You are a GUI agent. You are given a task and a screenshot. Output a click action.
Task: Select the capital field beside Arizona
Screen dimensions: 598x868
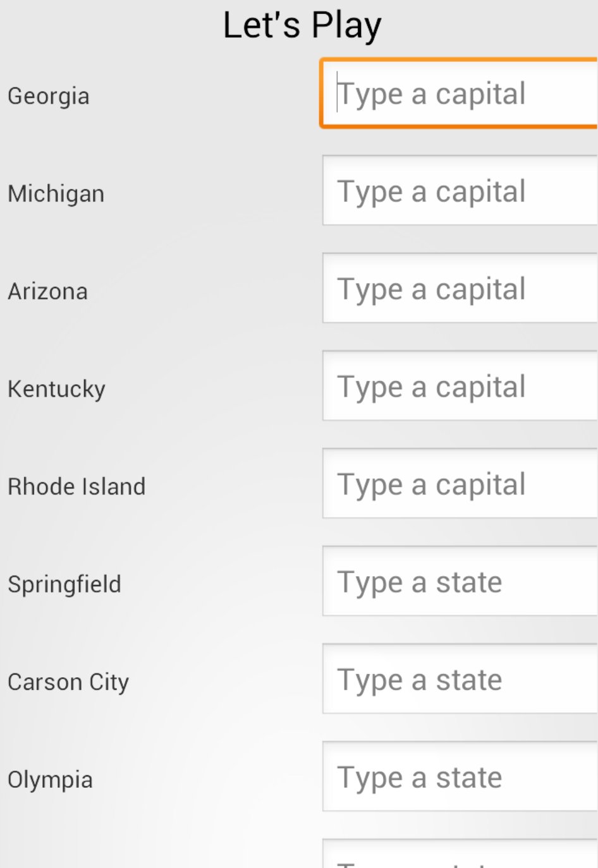460,289
